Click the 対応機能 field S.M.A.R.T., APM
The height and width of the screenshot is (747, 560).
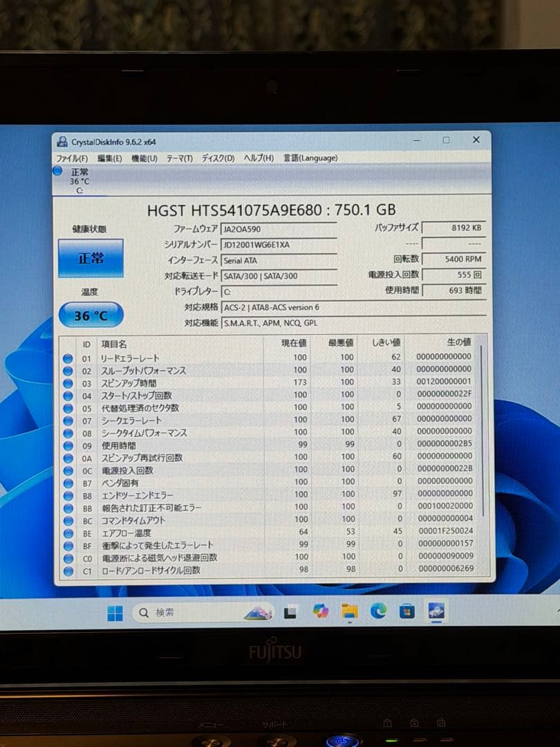pos(354,323)
